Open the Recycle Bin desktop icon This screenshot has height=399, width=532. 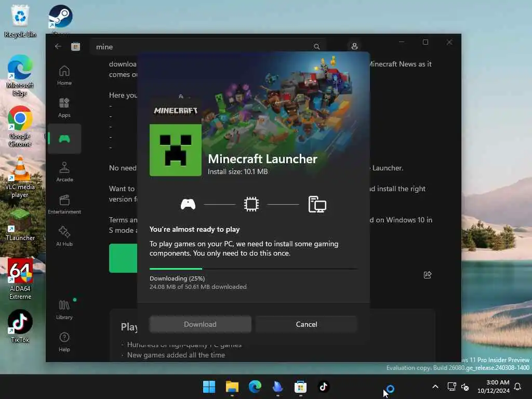coord(20,21)
